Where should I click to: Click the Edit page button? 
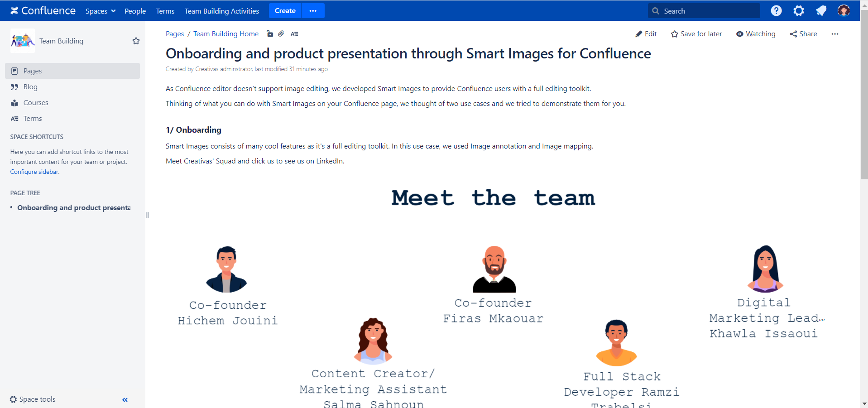[646, 34]
